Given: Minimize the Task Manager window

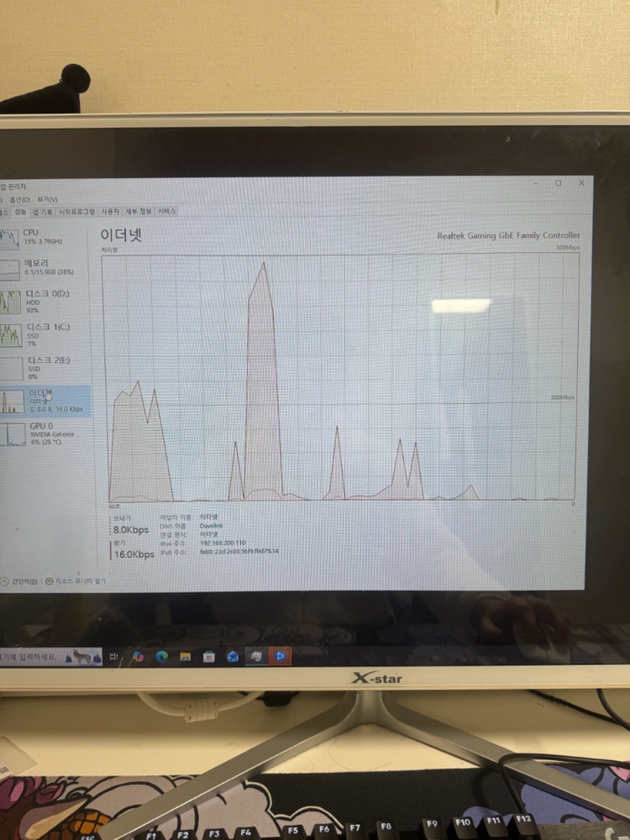Looking at the screenshot, I should tap(535, 183).
